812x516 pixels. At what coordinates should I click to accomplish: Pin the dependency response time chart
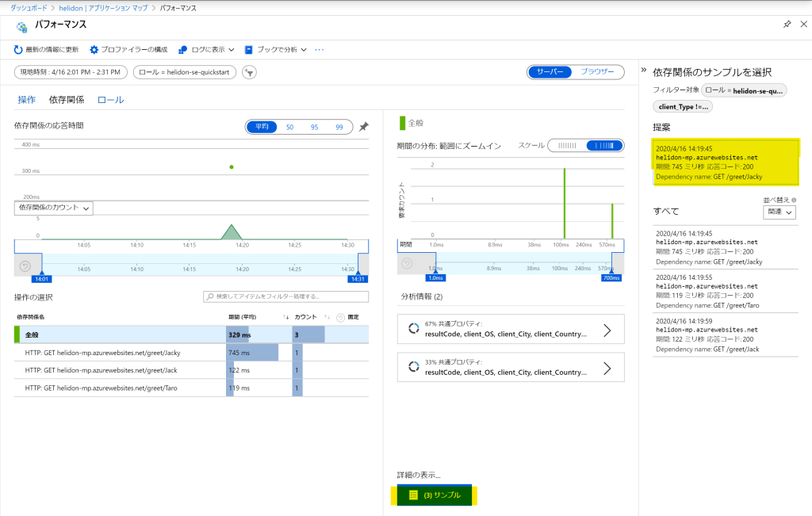point(364,127)
